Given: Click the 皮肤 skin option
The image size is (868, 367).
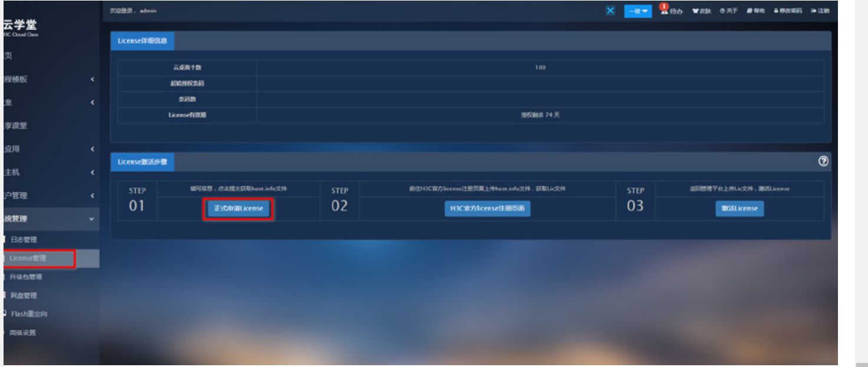Looking at the screenshot, I should point(701,11).
